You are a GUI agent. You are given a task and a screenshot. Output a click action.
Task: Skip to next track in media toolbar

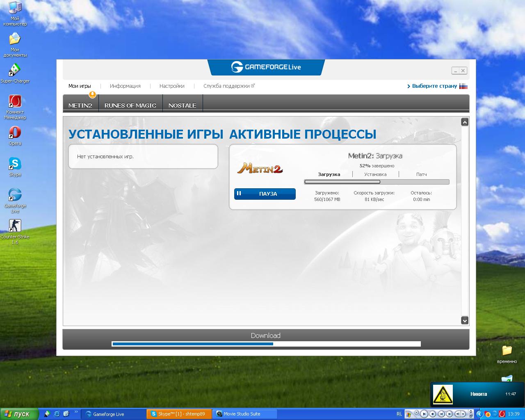(450, 414)
